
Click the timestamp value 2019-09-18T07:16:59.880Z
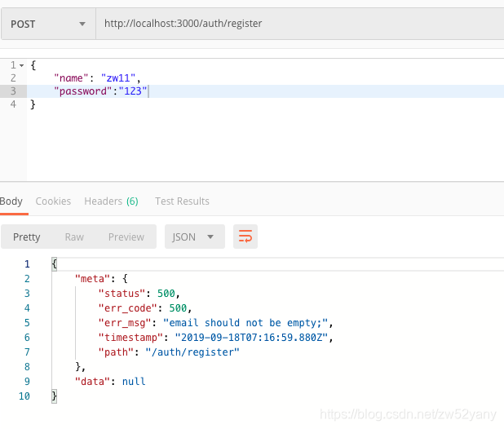[251, 338]
